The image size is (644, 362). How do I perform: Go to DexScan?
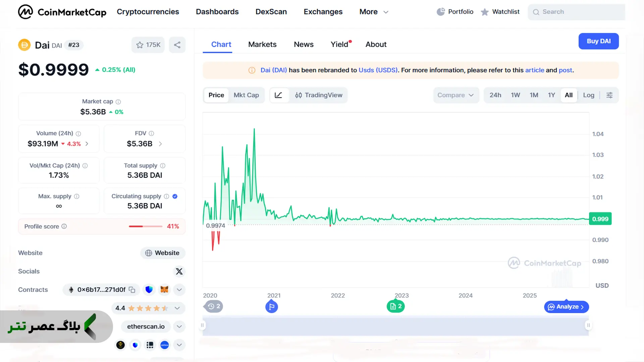(271, 12)
